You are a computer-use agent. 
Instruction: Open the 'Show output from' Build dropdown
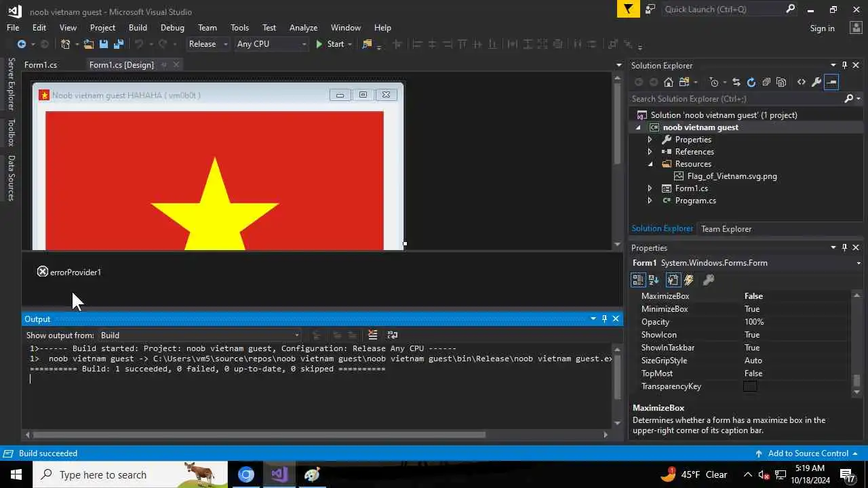coord(199,335)
